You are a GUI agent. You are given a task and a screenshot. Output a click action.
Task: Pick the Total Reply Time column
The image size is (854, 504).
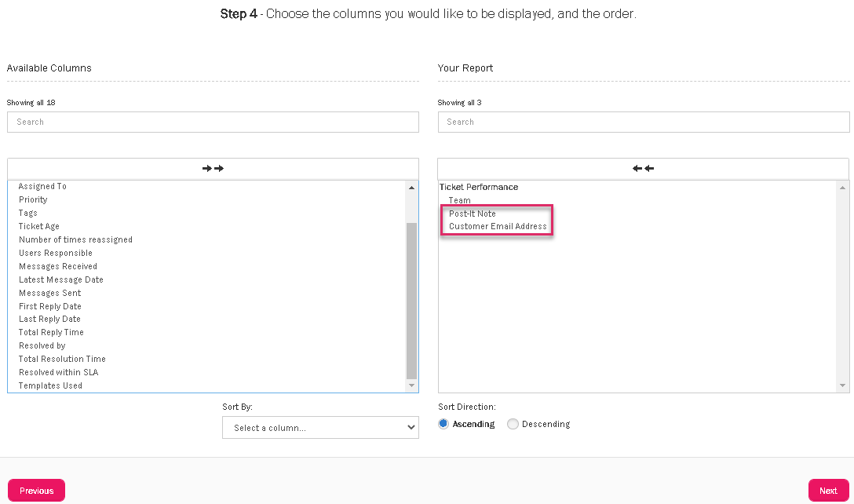tap(51, 332)
